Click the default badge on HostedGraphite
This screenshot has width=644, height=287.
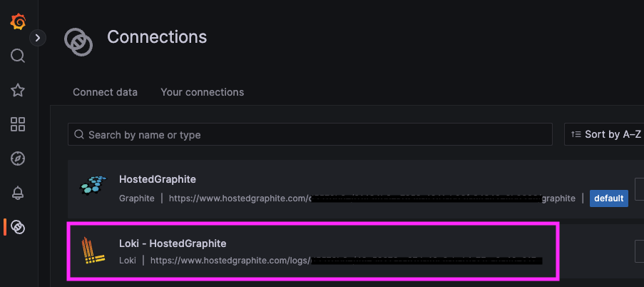pos(608,198)
